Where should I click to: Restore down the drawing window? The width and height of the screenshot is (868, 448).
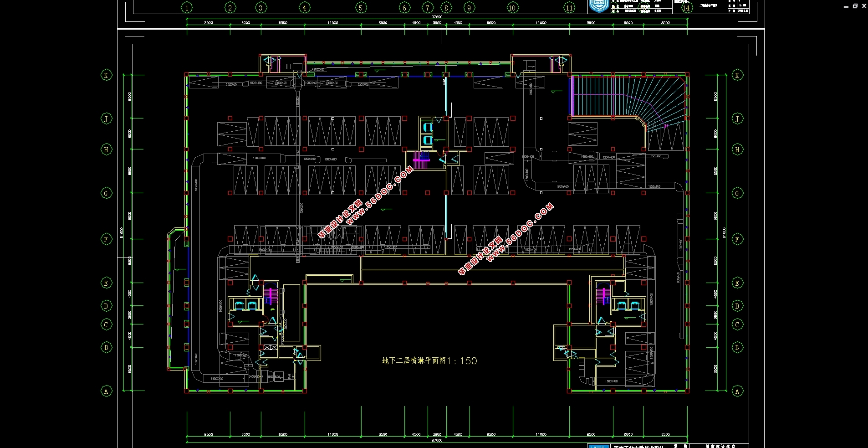coord(855,6)
